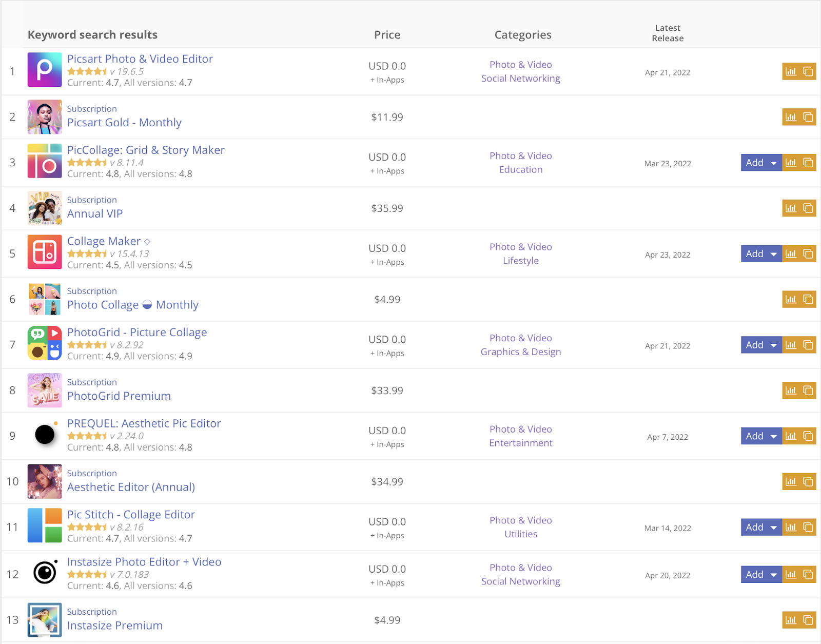This screenshot has width=821, height=644.
Task: Open Annual VIP subscription link
Action: 95,213
